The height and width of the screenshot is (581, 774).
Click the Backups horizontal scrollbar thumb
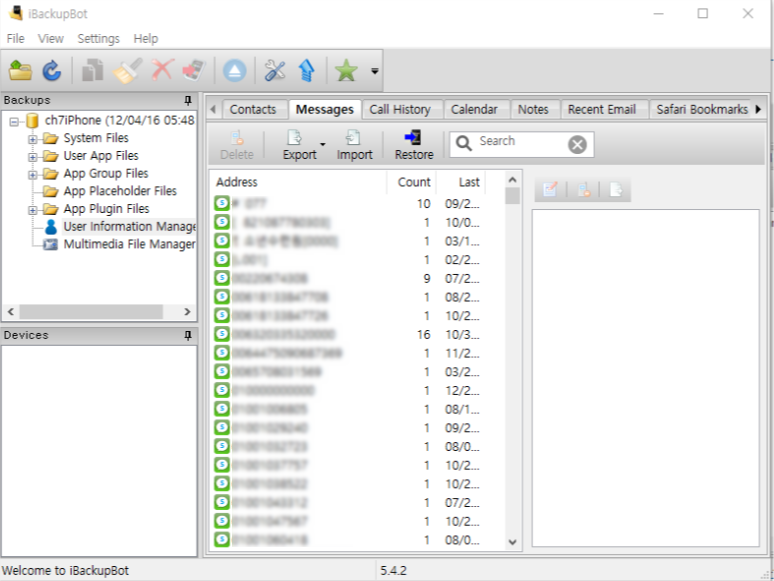(x=91, y=311)
